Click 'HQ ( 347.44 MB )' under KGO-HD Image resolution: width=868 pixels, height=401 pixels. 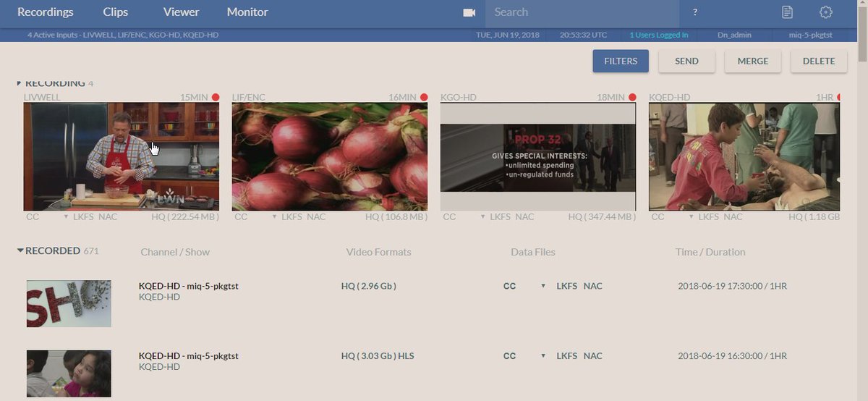click(x=603, y=216)
